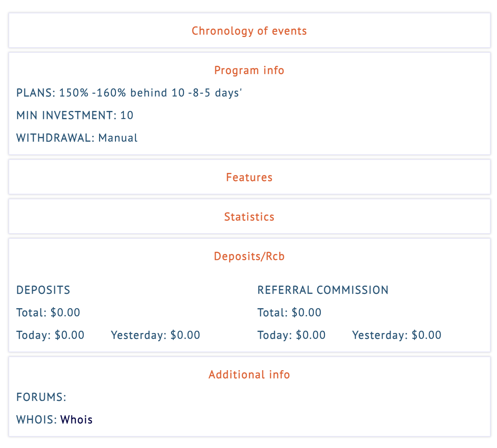Select the MIN INVESTMENT value text
Viewport: 497px width, 448px height.
(x=127, y=116)
